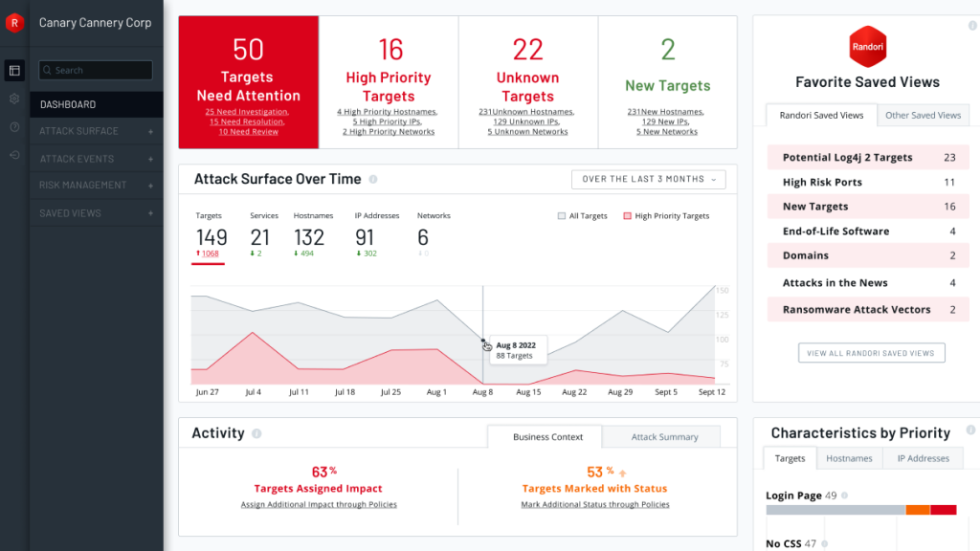This screenshot has width=980, height=551.
Task: Click the logout icon in left rail
Action: click(14, 155)
